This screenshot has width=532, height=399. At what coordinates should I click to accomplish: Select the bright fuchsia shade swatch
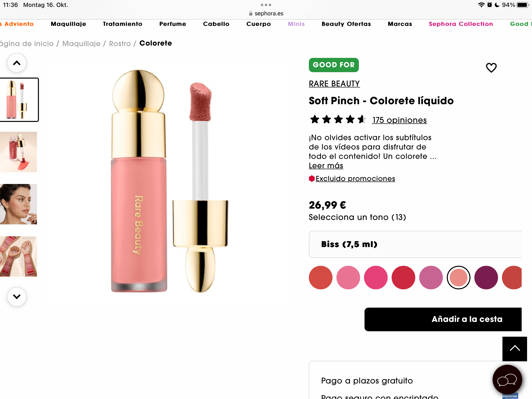tap(376, 277)
